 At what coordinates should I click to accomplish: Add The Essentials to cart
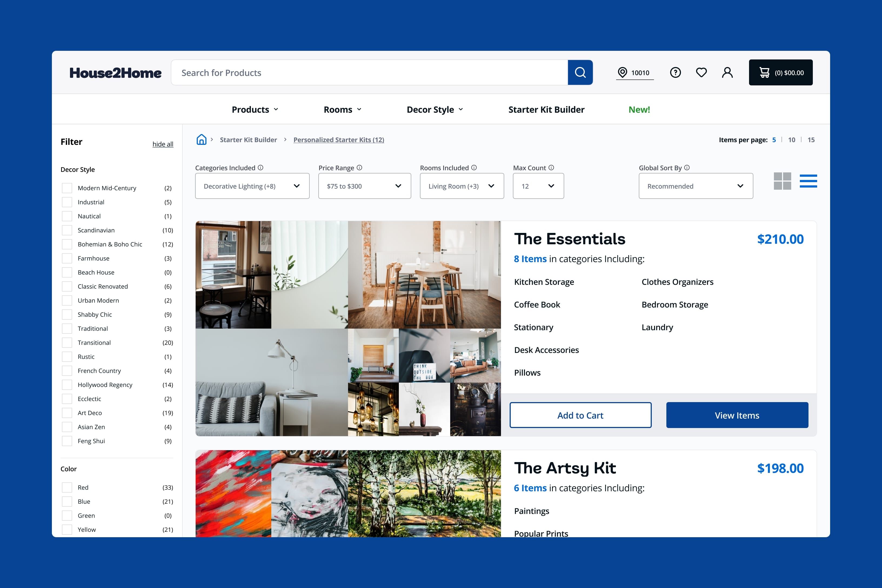580,415
